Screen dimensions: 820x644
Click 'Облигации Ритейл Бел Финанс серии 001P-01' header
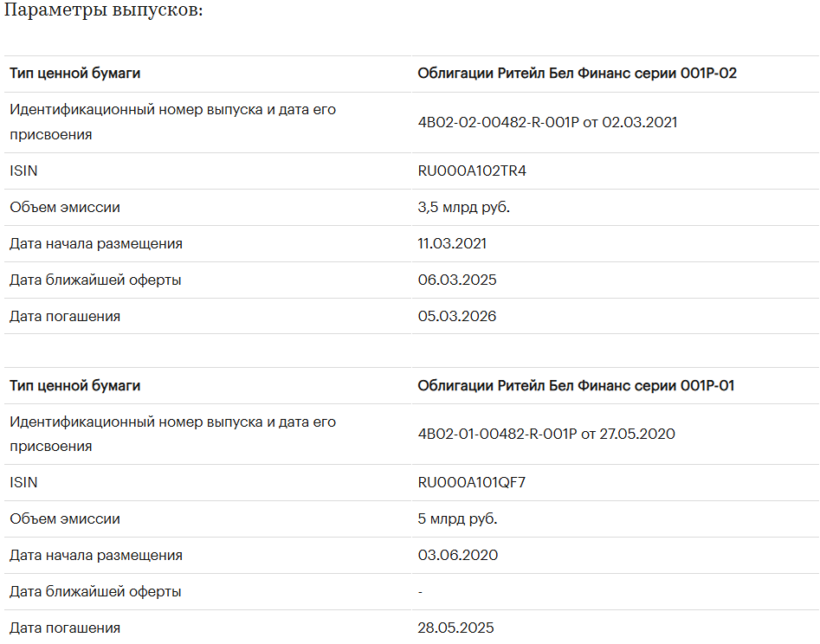[576, 386]
